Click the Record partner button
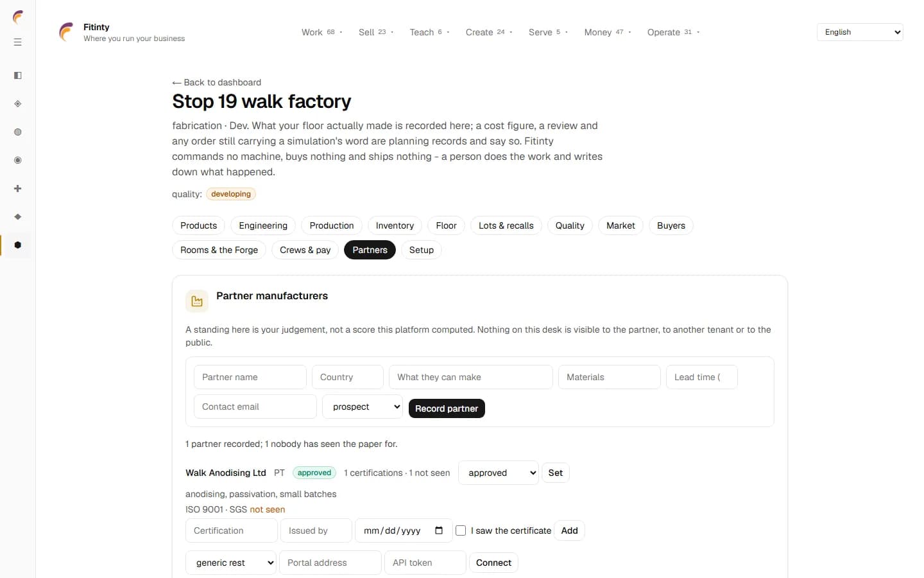Image resolution: width=924 pixels, height=578 pixels. point(447,408)
